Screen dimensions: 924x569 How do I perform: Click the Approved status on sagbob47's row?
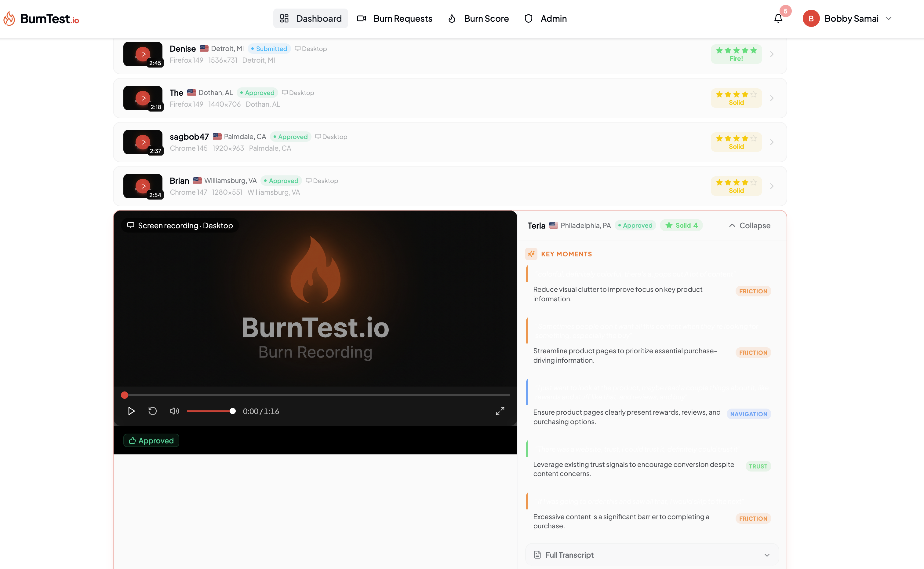pyautogui.click(x=291, y=137)
